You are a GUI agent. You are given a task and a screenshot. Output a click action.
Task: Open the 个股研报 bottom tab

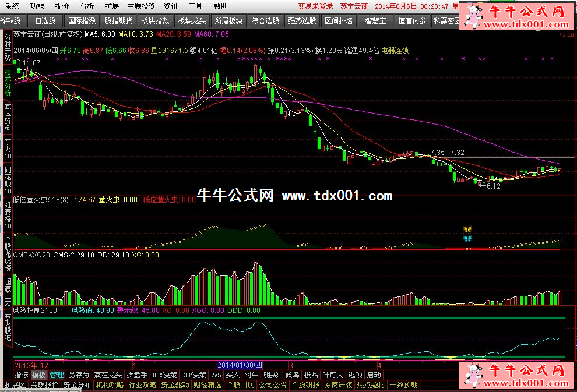(x=305, y=384)
